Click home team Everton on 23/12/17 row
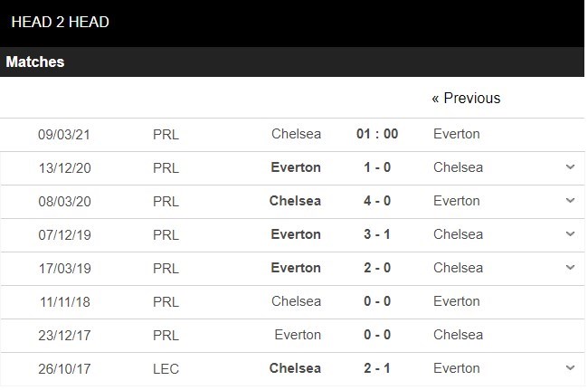Viewport: 588px width, 390px height. pos(298,335)
